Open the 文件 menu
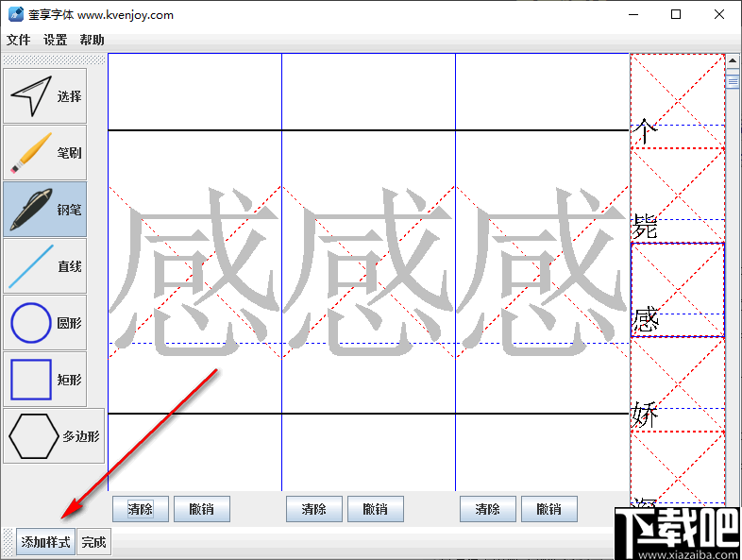The width and height of the screenshot is (742, 560). (x=19, y=40)
